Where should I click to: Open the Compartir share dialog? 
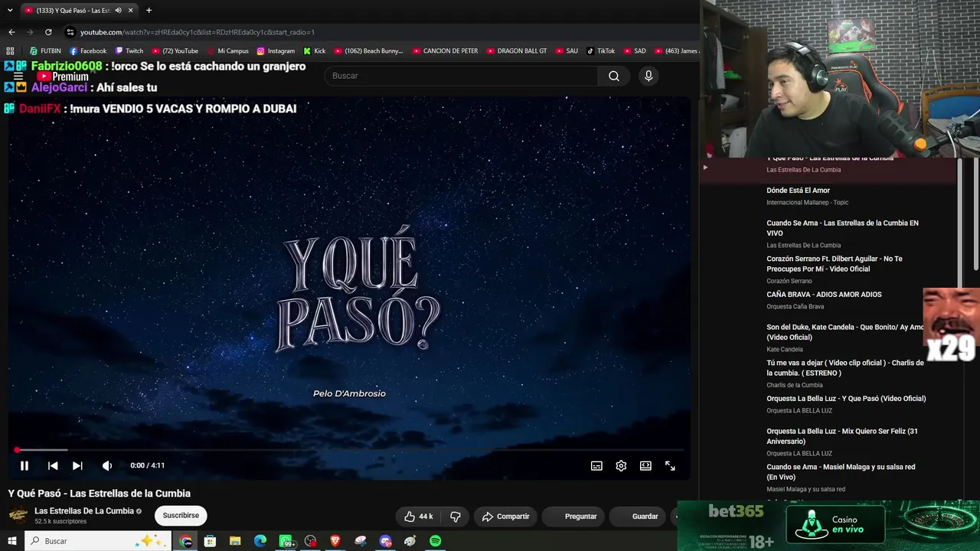[x=505, y=517]
